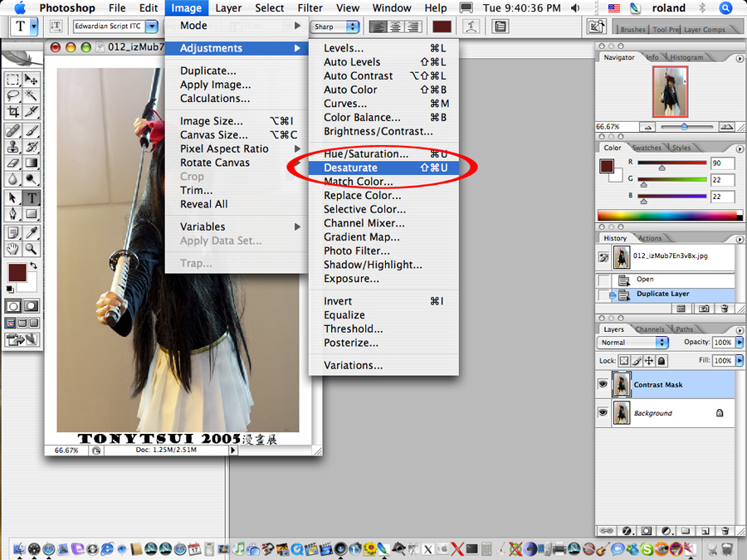Image resolution: width=747 pixels, height=560 pixels.
Task: Toggle visibility of the Background layer
Action: click(603, 413)
